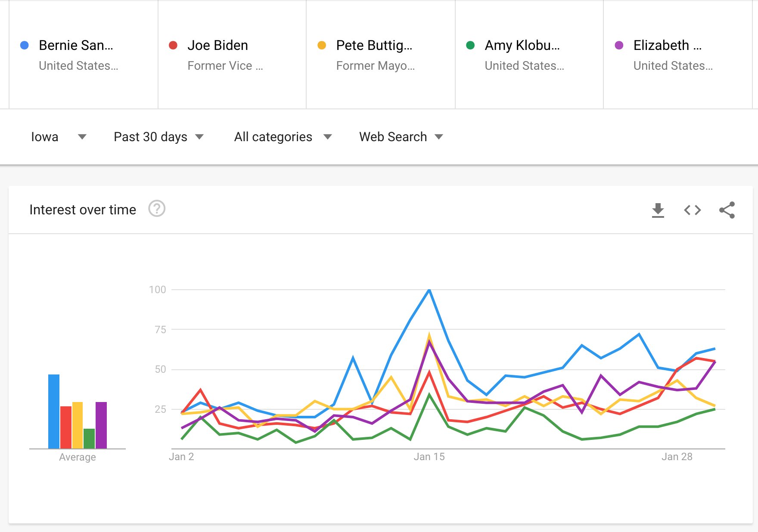Viewport: 758px width, 532px height.
Task: Download the Interest over time data
Action: (658, 210)
